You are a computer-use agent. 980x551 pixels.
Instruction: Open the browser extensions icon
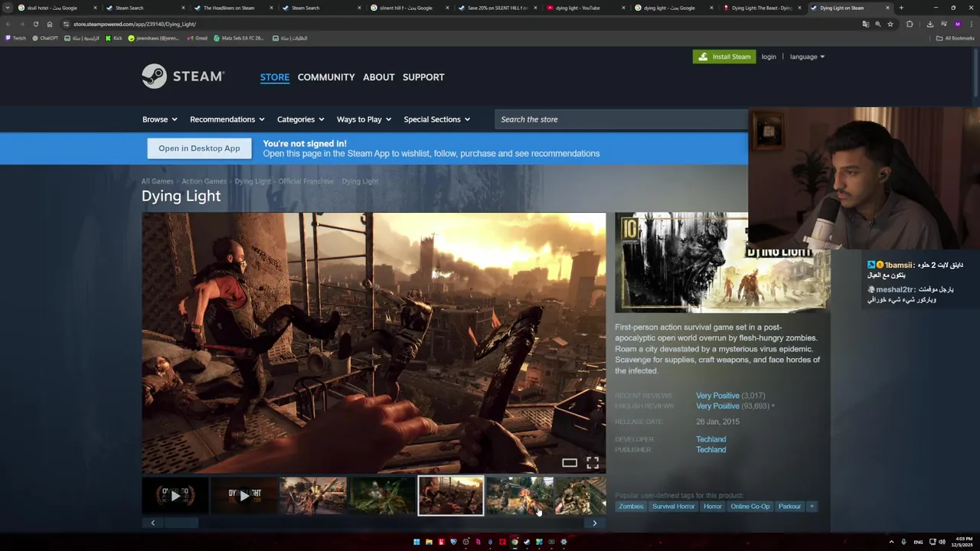click(910, 24)
